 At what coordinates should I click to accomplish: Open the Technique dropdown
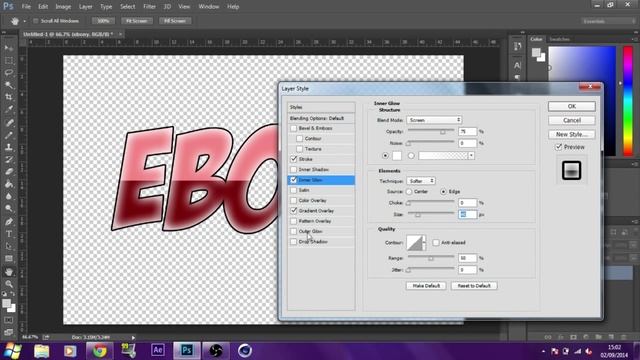[421, 181]
